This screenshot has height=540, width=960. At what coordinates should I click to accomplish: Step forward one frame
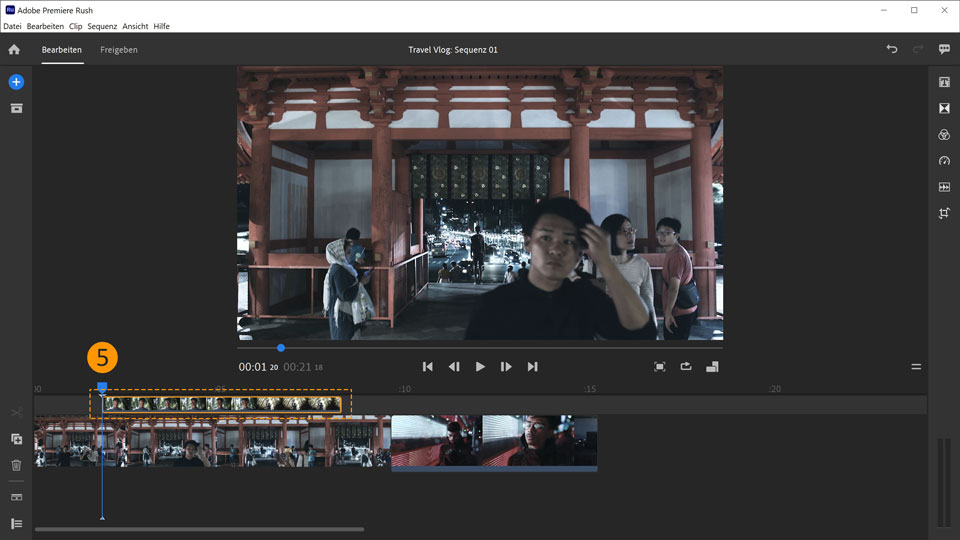pyautogui.click(x=506, y=367)
